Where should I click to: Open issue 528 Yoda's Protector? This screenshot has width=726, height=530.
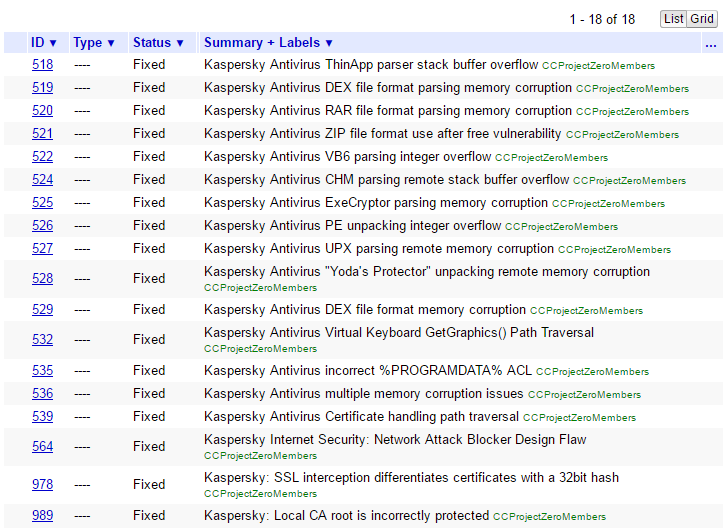(43, 278)
